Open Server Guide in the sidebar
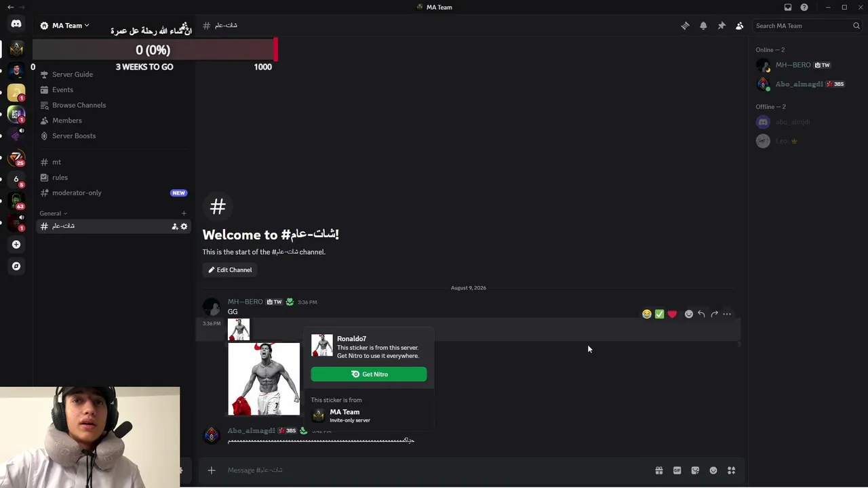868x488 pixels. (x=73, y=75)
